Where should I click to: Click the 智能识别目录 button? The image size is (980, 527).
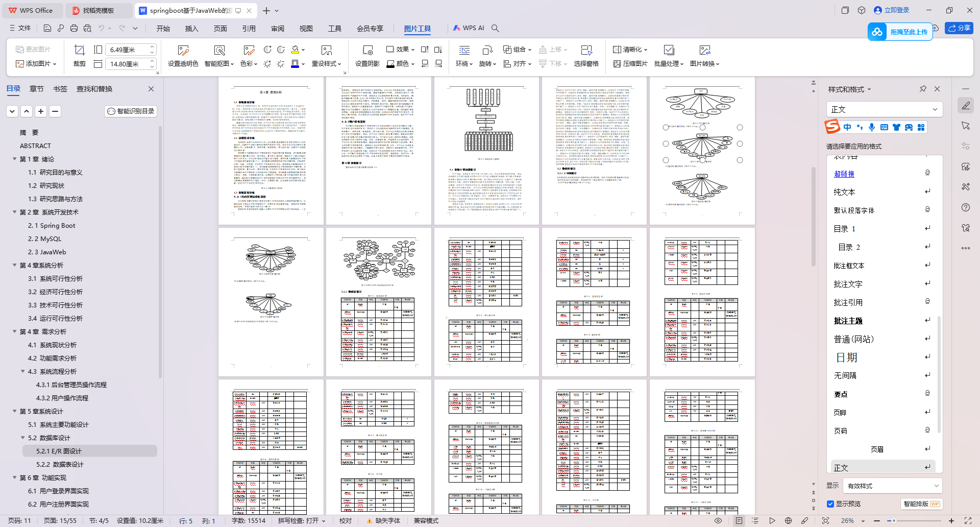pos(131,111)
